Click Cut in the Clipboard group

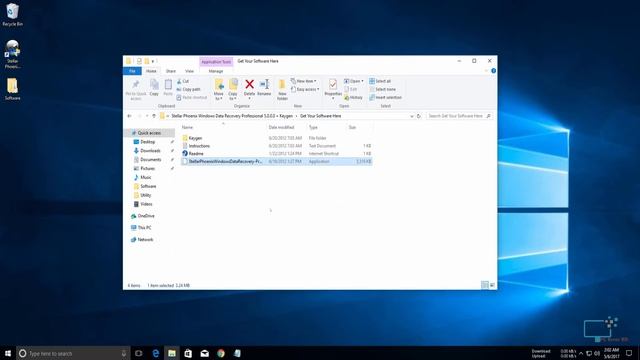182,81
